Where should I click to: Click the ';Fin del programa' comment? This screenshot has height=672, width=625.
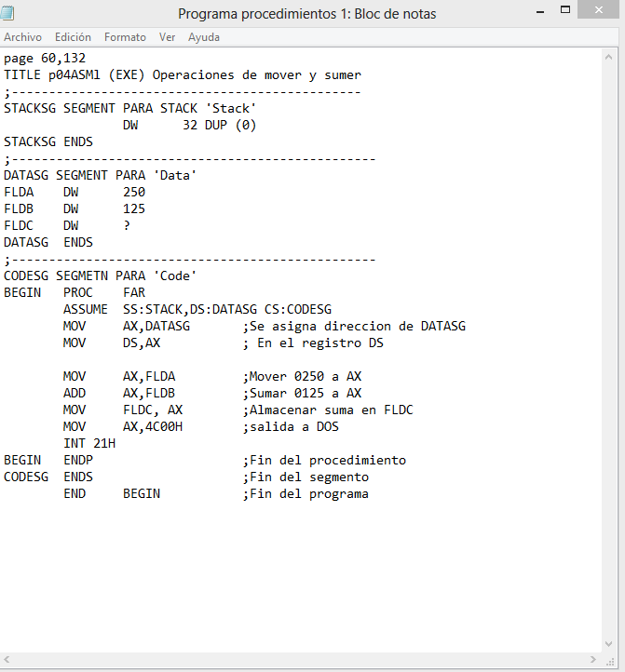click(306, 493)
